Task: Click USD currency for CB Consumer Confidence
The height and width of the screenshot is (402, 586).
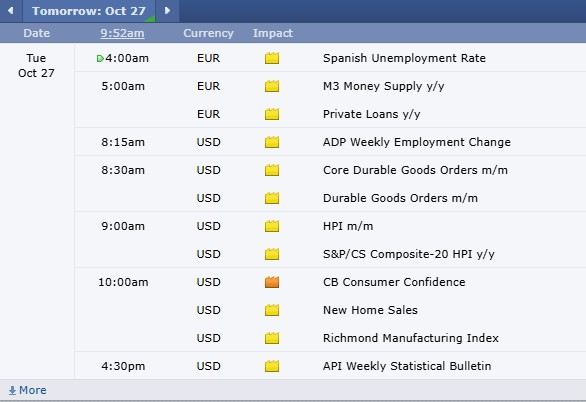Action: coord(209,282)
